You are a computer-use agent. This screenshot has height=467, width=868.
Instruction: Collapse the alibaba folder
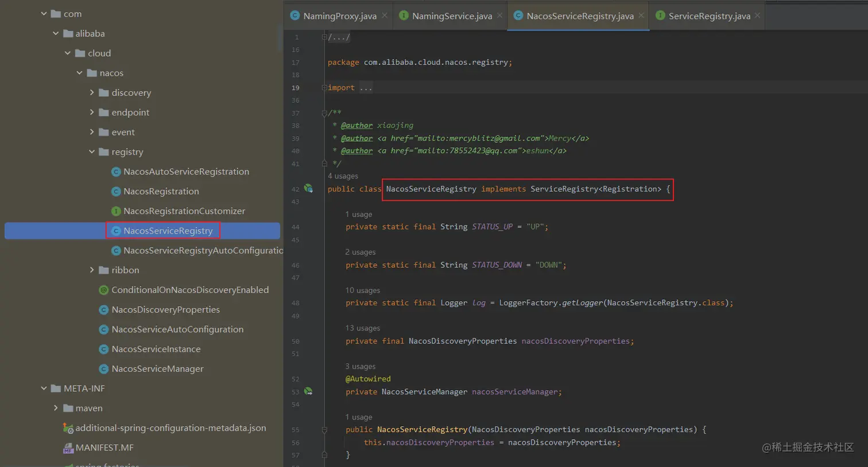click(56, 33)
